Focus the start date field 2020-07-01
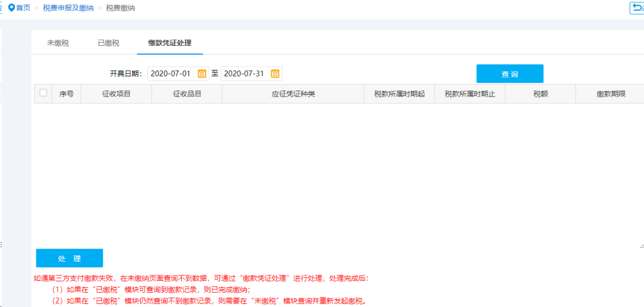This screenshot has width=644, height=307. (x=171, y=74)
